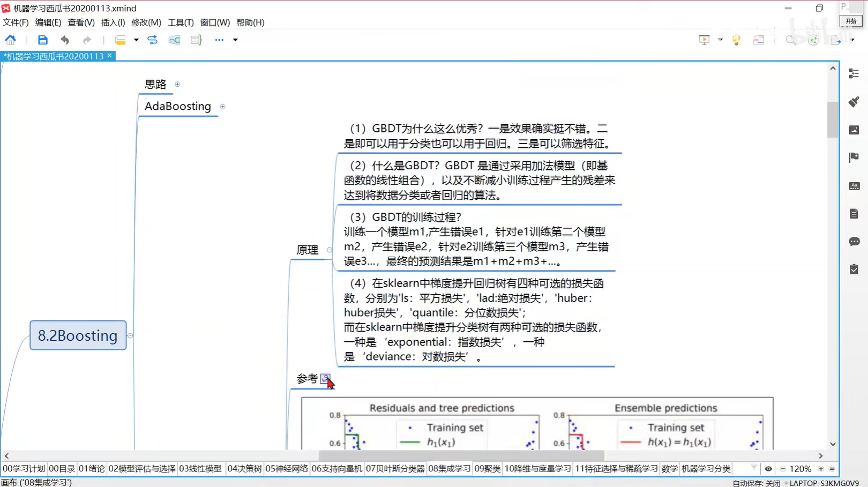This screenshot has width=868, height=487.
Task: Open the 编辑(E) menu
Action: tap(48, 23)
